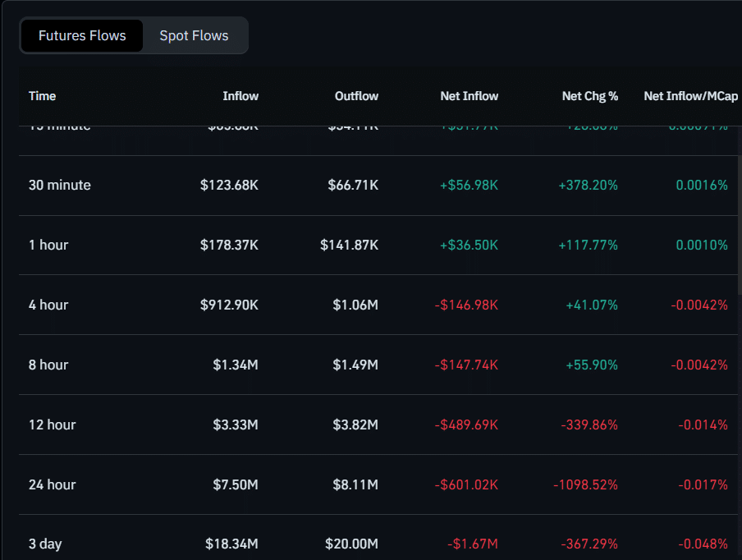The width and height of the screenshot is (742, 560).
Task: Select the Futures Flows tab
Action: [x=82, y=35]
